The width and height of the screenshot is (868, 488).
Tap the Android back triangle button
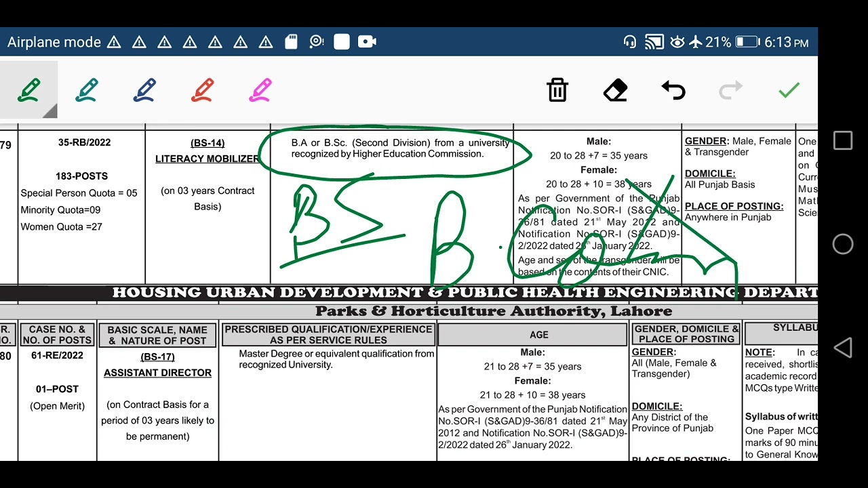pos(843,348)
